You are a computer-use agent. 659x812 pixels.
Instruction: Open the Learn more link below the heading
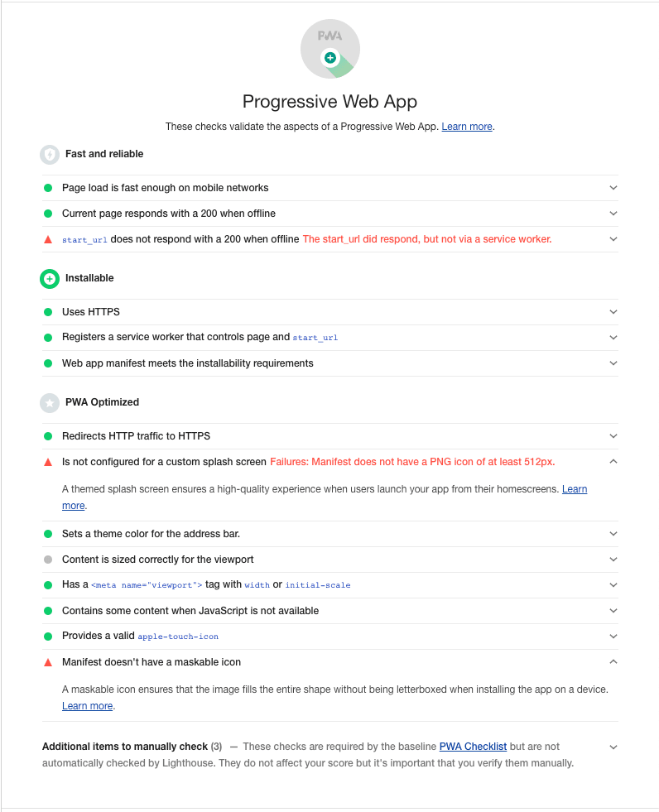pos(466,126)
